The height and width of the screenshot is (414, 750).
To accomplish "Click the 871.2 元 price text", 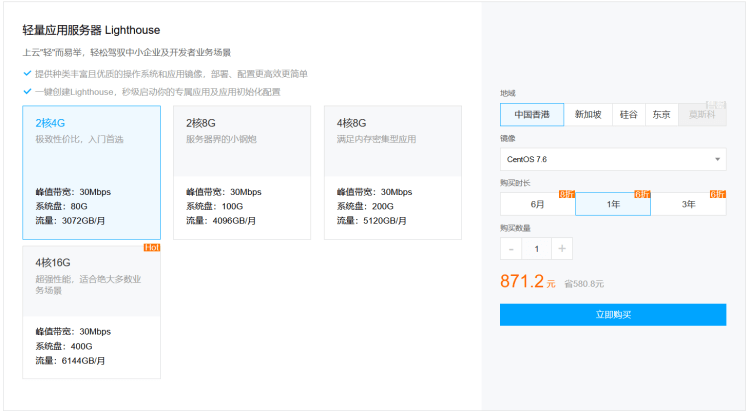I will point(528,282).
